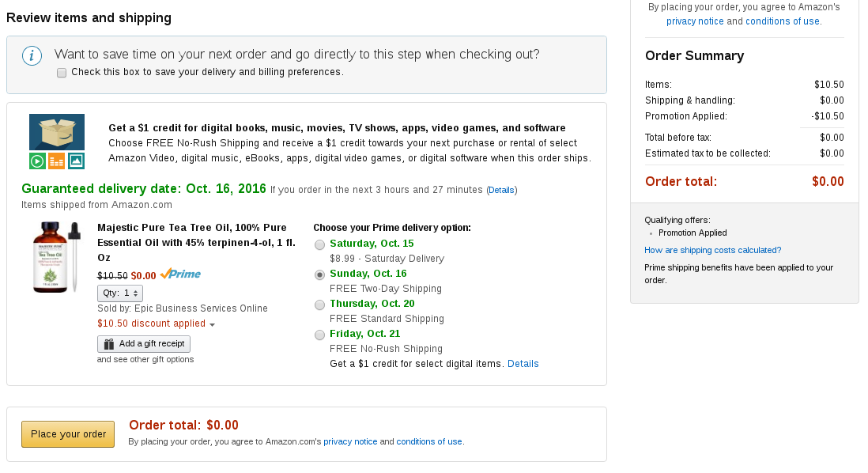Click the Prime logo beside price

click(x=180, y=274)
